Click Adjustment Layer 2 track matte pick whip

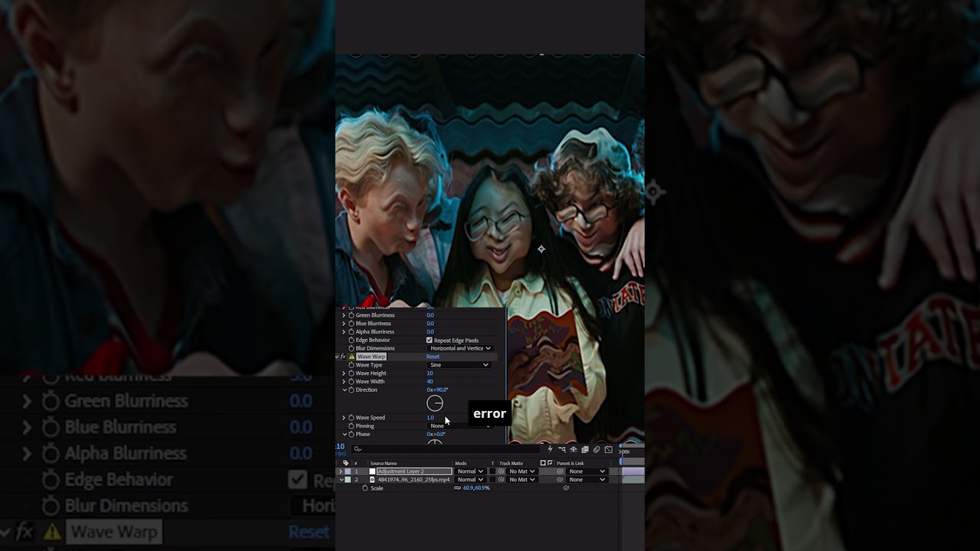point(501,471)
